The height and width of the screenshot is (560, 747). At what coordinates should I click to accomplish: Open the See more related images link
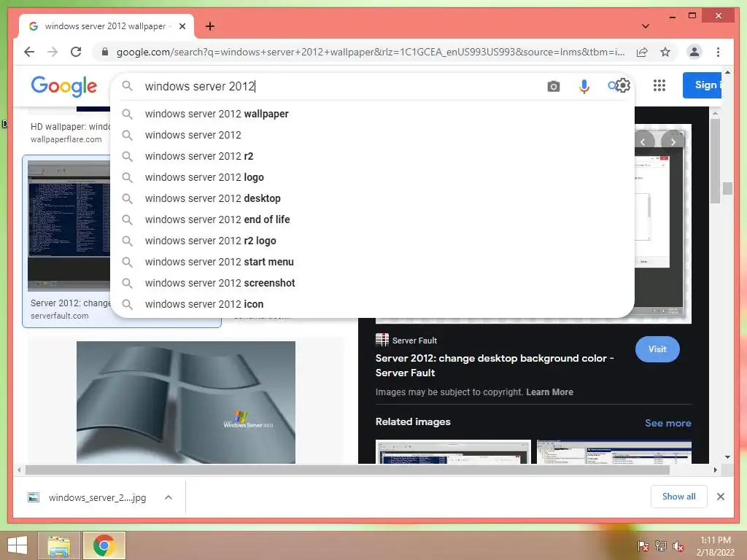[668, 423]
